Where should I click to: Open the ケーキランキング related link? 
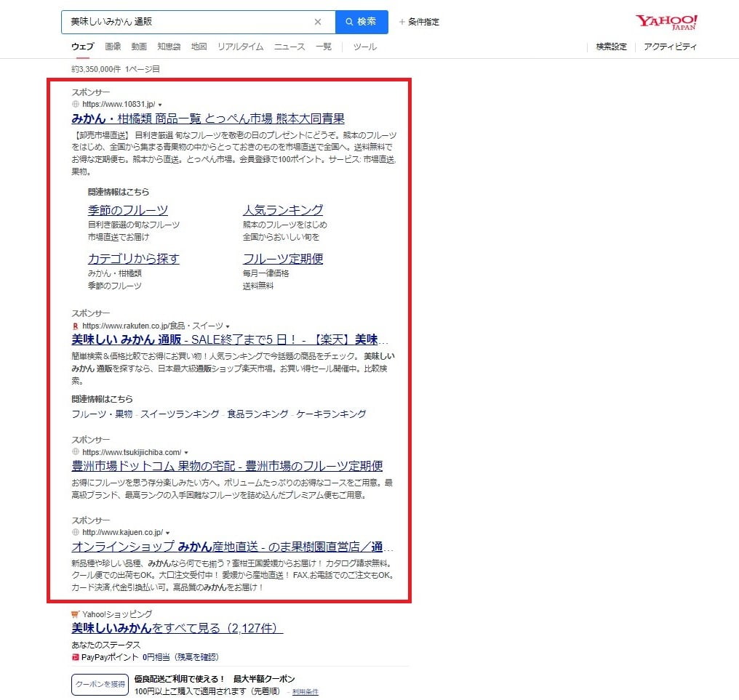(331, 414)
